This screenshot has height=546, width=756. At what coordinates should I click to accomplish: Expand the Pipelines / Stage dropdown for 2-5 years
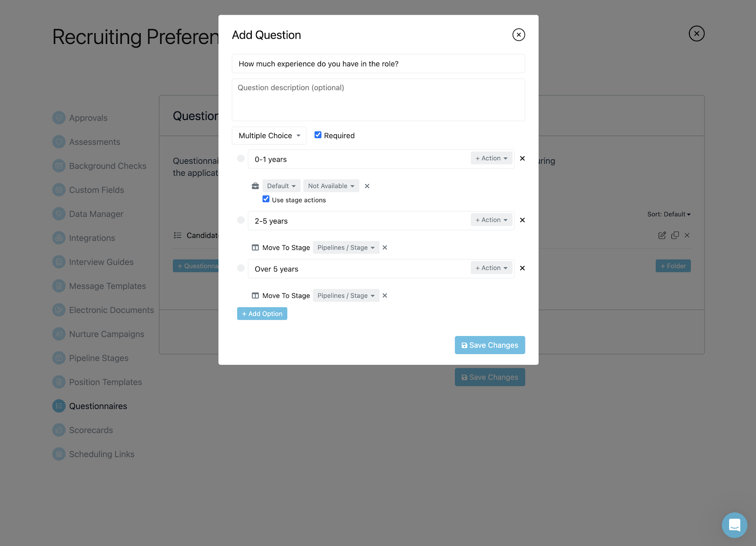pyautogui.click(x=345, y=247)
